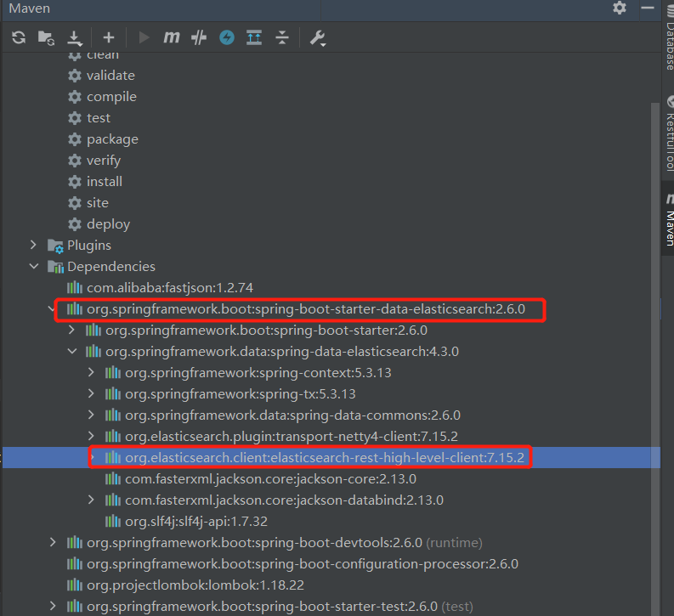Click library icon beside slf4j-api

113,521
